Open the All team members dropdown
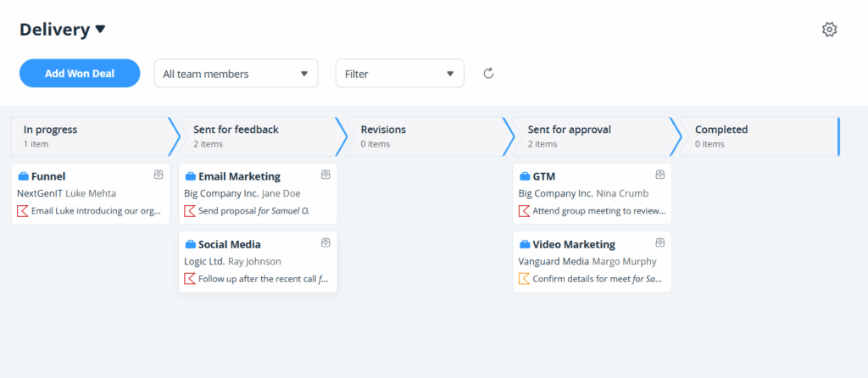868x378 pixels. tap(236, 73)
